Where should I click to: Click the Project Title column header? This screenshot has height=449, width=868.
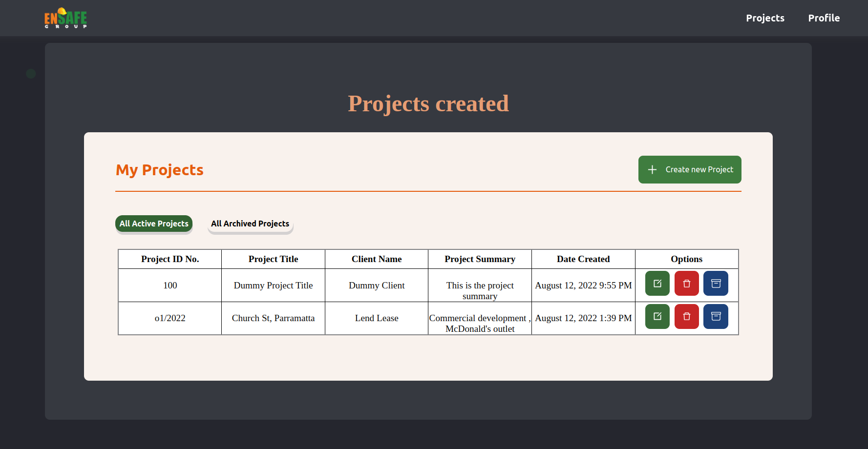pyautogui.click(x=273, y=259)
